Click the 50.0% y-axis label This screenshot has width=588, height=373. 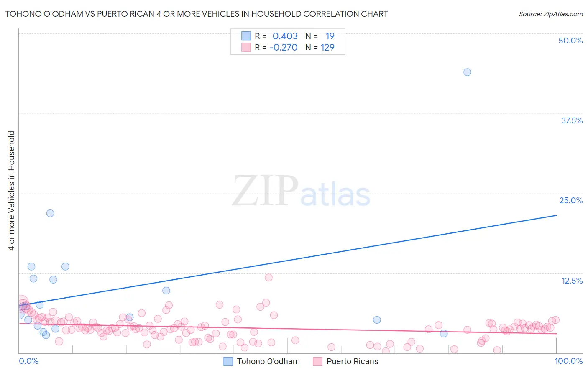coord(570,41)
